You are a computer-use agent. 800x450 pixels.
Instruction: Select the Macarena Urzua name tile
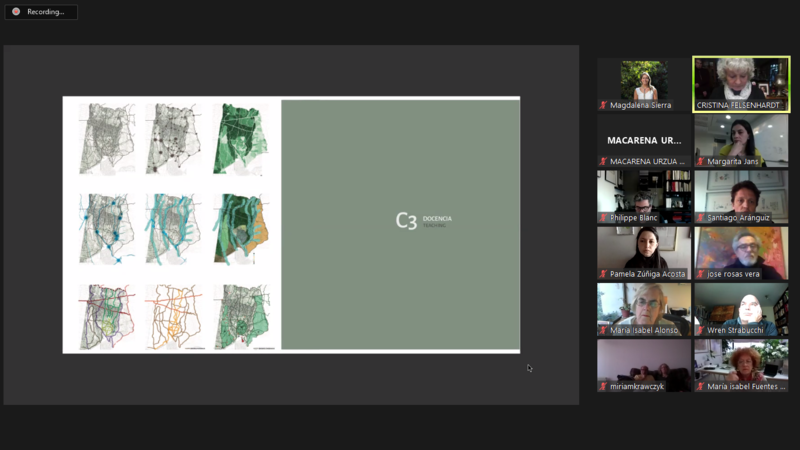644,141
